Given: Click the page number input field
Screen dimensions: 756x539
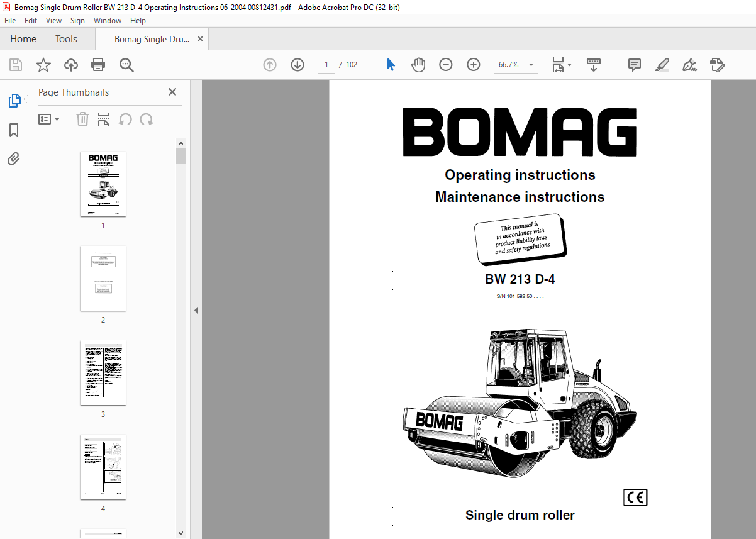Looking at the screenshot, I should 326,65.
